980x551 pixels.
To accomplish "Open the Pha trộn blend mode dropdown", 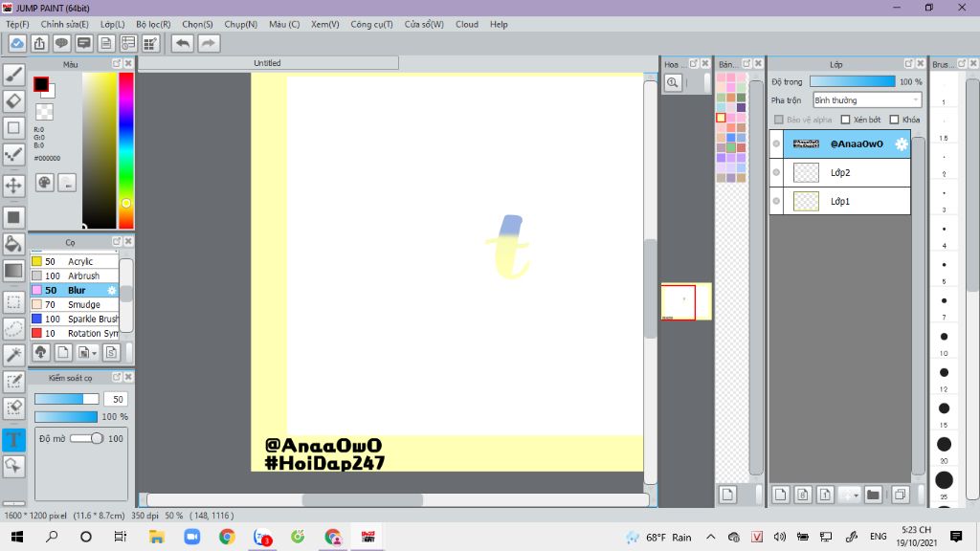I will click(867, 99).
